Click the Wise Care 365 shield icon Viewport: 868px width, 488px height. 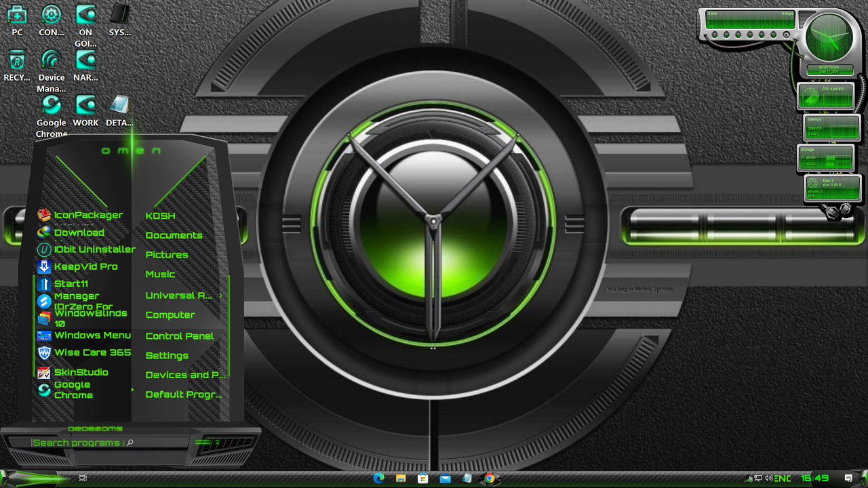coord(44,352)
